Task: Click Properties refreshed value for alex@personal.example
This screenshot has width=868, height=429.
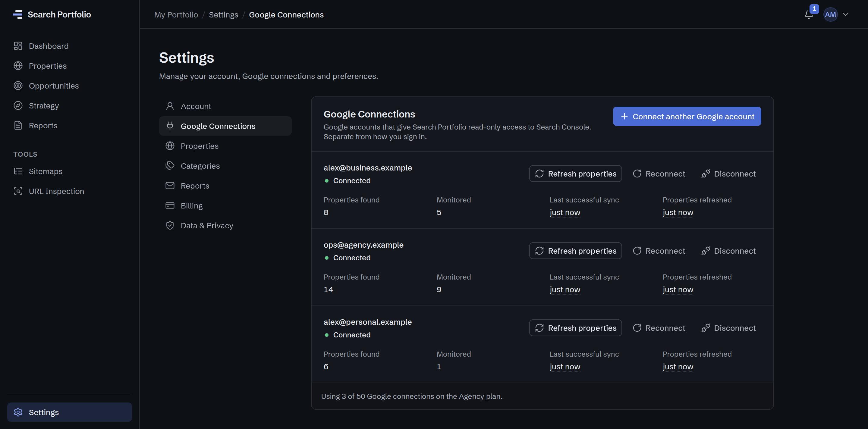Action: 678,366
